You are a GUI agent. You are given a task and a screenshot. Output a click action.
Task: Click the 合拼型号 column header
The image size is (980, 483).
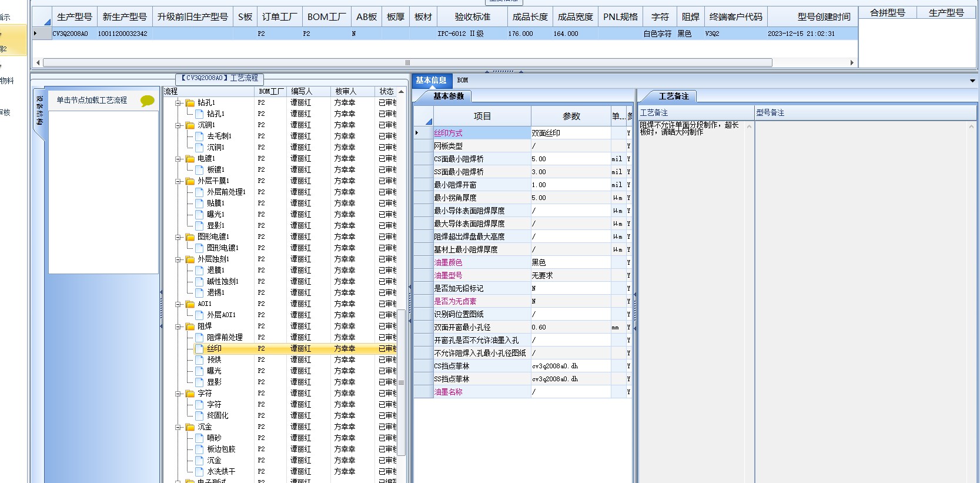[x=888, y=12]
